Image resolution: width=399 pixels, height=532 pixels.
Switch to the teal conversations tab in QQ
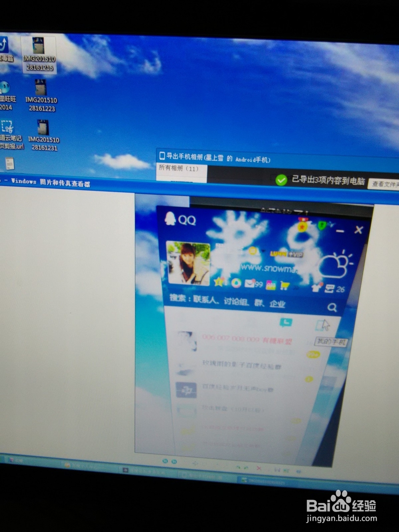286,322
